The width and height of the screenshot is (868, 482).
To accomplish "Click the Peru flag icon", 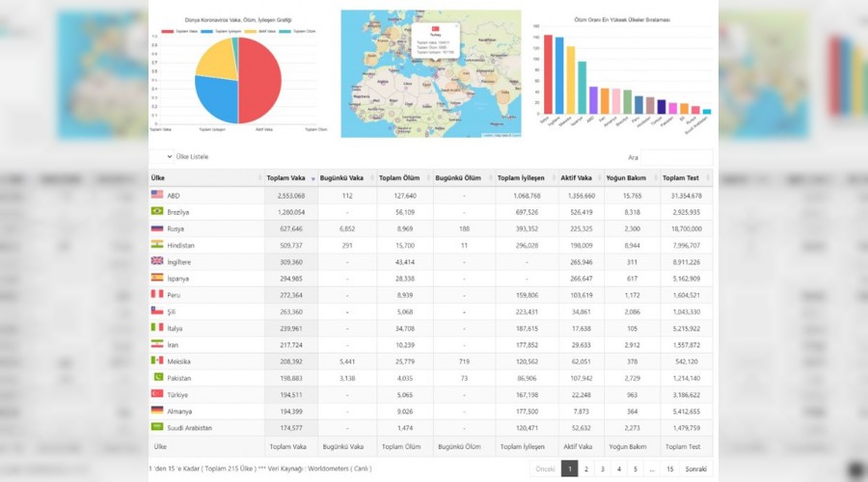I will 157,294.
